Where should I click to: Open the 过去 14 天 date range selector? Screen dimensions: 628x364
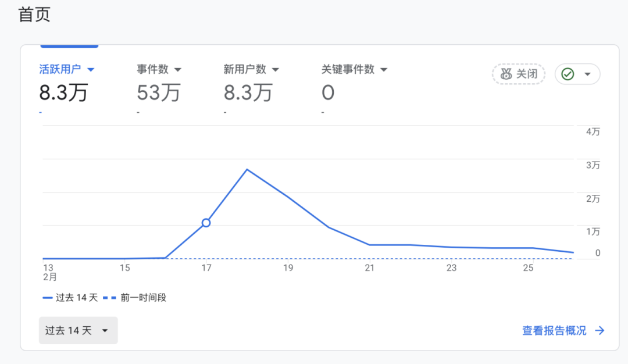click(x=78, y=330)
